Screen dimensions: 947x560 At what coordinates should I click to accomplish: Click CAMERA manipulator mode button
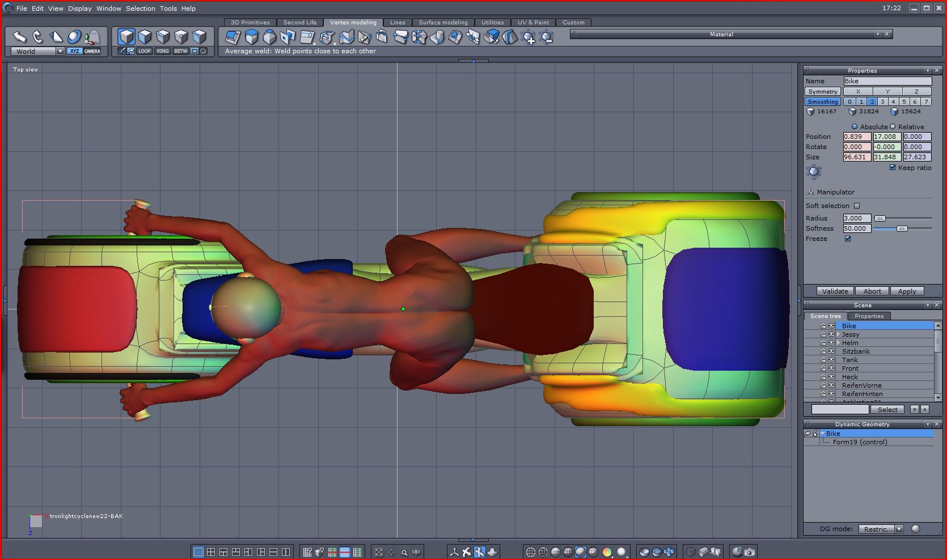point(92,51)
